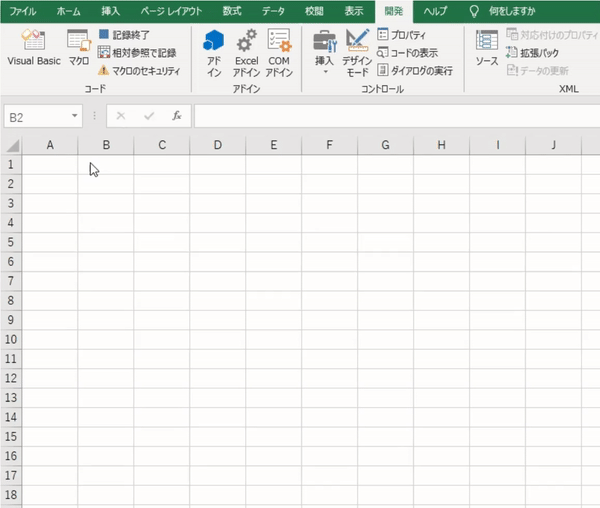Screen dimensions: 600x508
Task: Switch to the 数式 tab
Action: coord(232,11)
